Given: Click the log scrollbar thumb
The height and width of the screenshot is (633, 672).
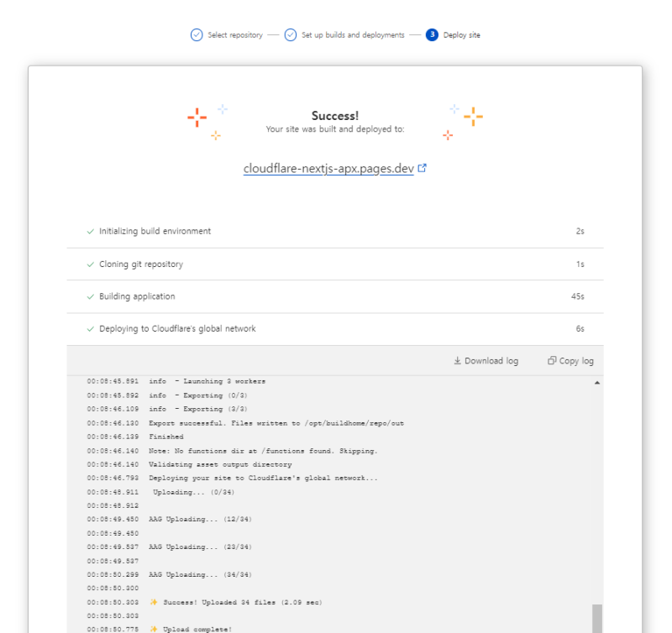Looking at the screenshot, I should 597,619.
